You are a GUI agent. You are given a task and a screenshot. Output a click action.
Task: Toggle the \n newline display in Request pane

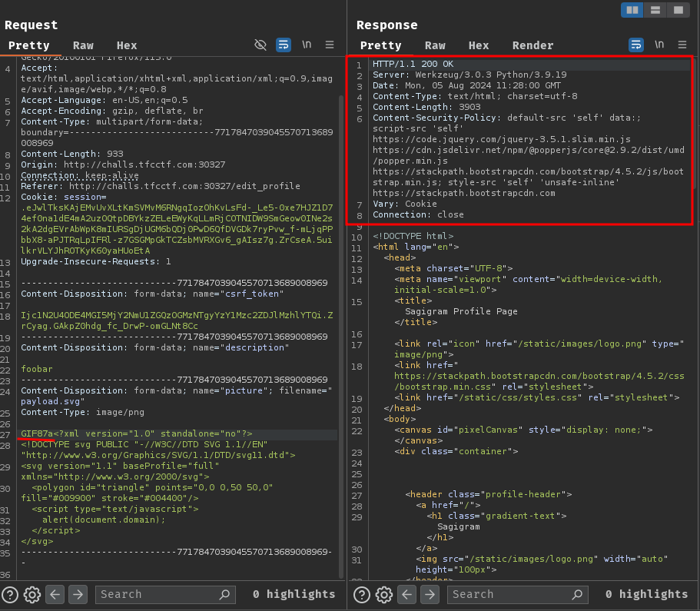pyautogui.click(x=307, y=45)
